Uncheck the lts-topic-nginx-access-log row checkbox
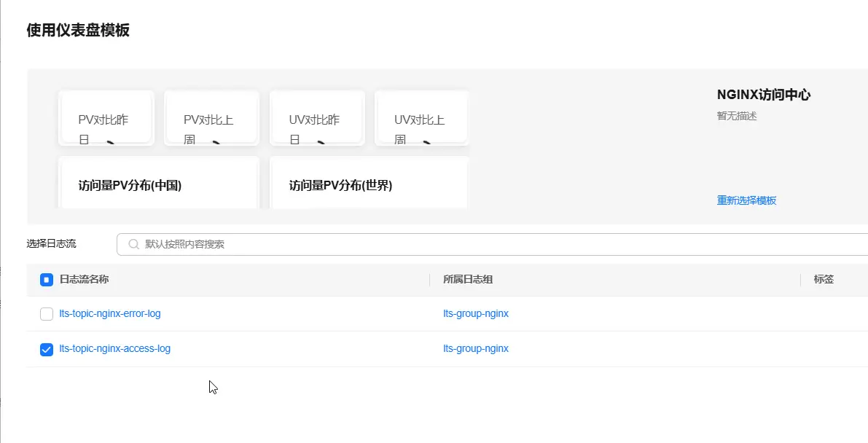 tap(47, 349)
